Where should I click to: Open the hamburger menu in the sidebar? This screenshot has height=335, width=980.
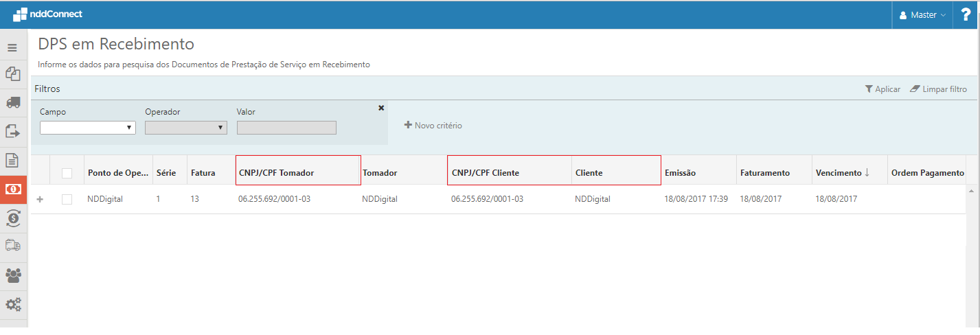[12, 48]
